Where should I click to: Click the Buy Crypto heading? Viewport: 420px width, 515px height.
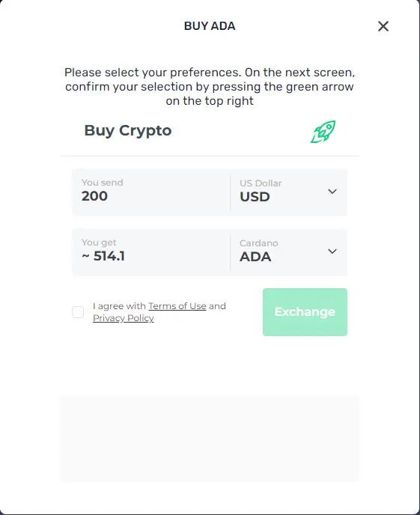(x=128, y=130)
